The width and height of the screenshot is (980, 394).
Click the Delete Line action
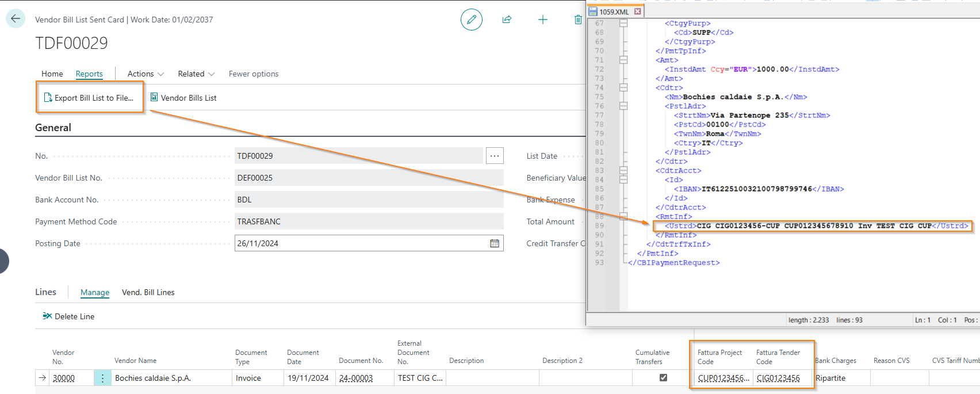point(68,316)
